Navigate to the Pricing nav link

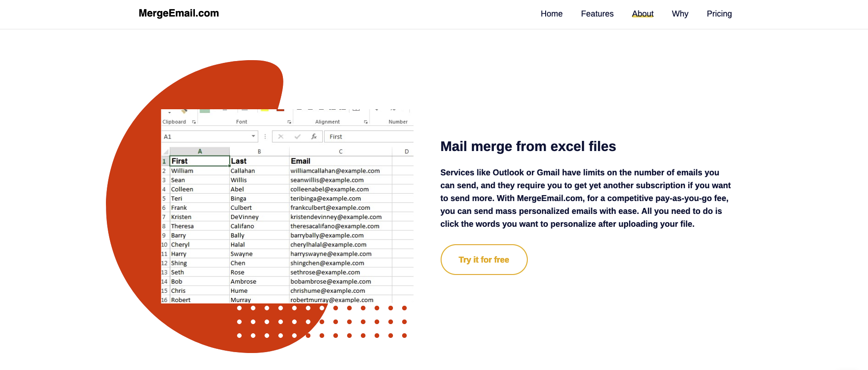pos(719,14)
